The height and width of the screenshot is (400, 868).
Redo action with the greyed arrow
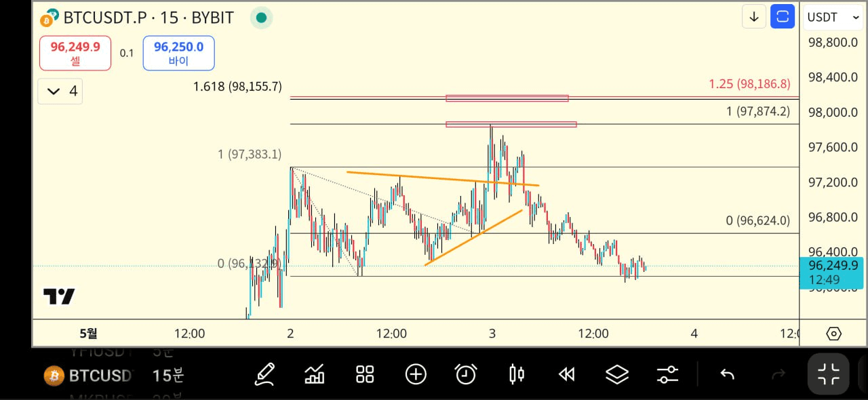coord(778,374)
